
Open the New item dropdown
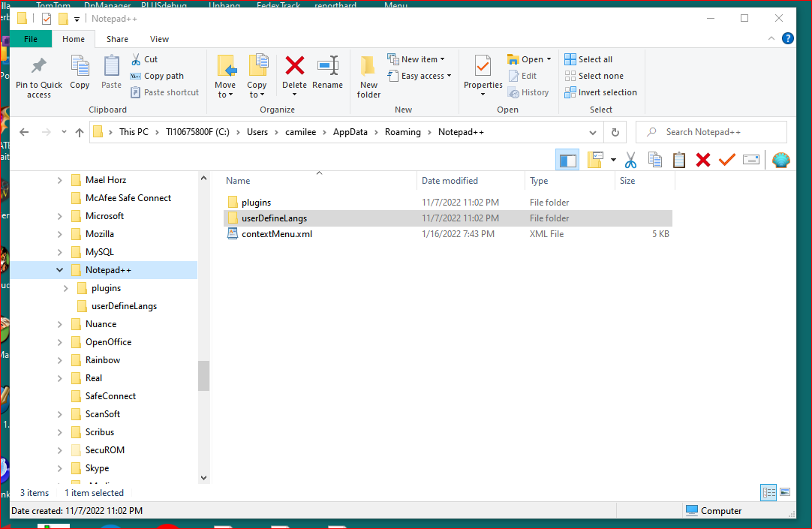pyautogui.click(x=417, y=59)
